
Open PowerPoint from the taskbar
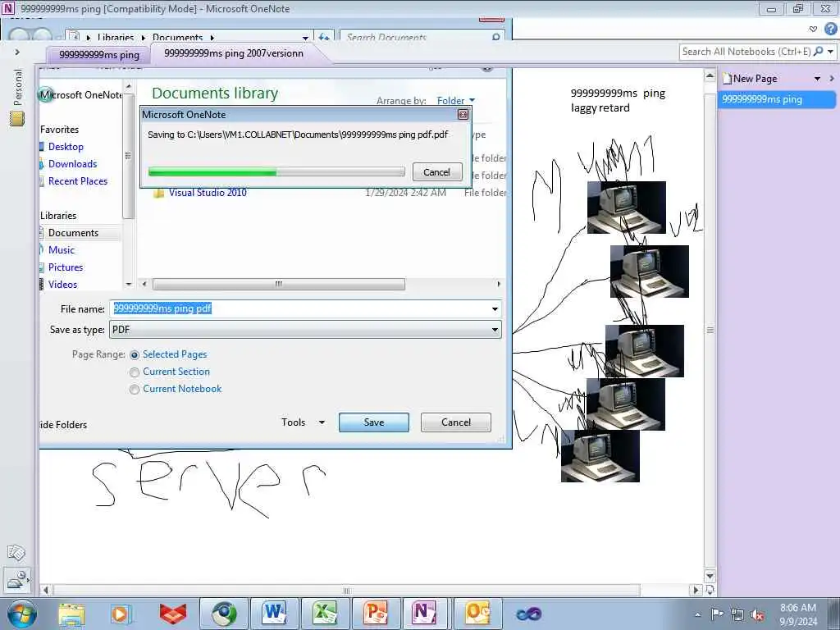pyautogui.click(x=376, y=614)
